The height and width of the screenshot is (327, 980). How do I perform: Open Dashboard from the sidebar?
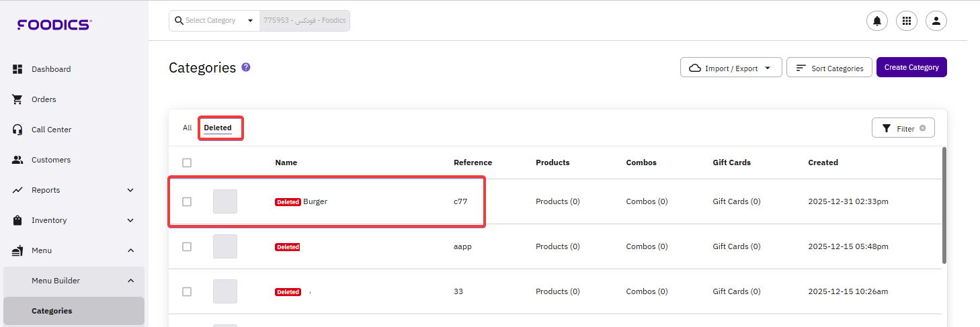(x=50, y=69)
